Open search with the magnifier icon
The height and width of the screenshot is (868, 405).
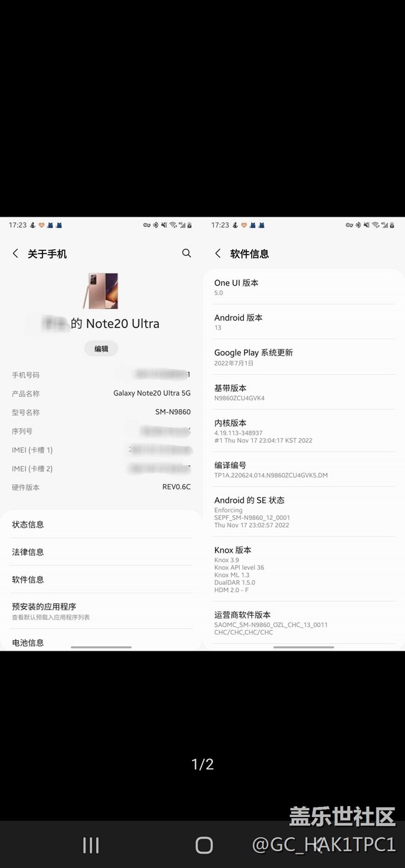click(186, 253)
